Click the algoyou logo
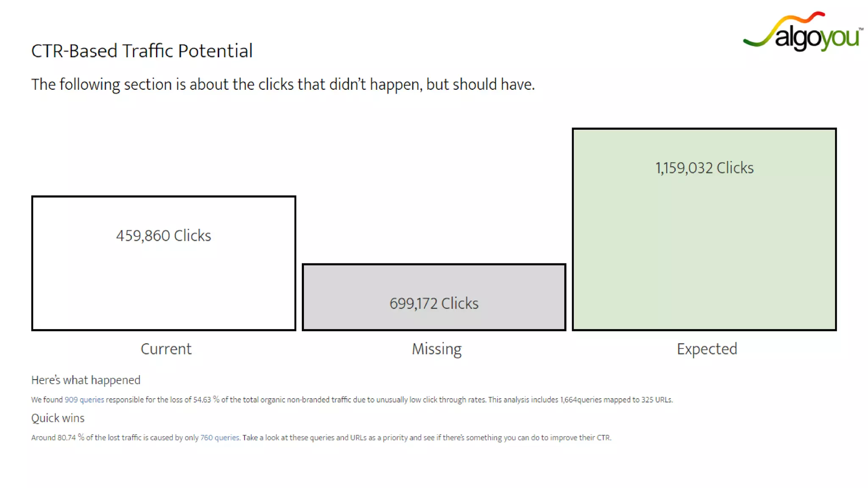The image size is (868, 488). (x=803, y=32)
